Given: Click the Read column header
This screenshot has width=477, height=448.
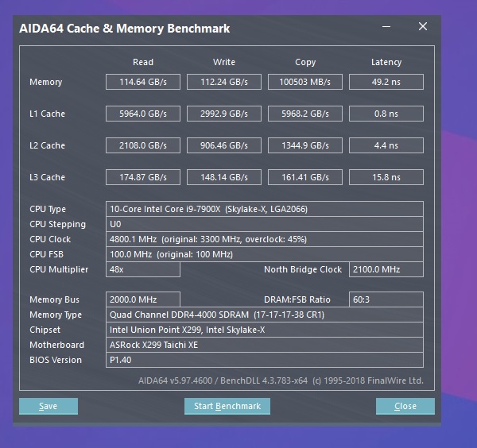Looking at the screenshot, I should 143,62.
